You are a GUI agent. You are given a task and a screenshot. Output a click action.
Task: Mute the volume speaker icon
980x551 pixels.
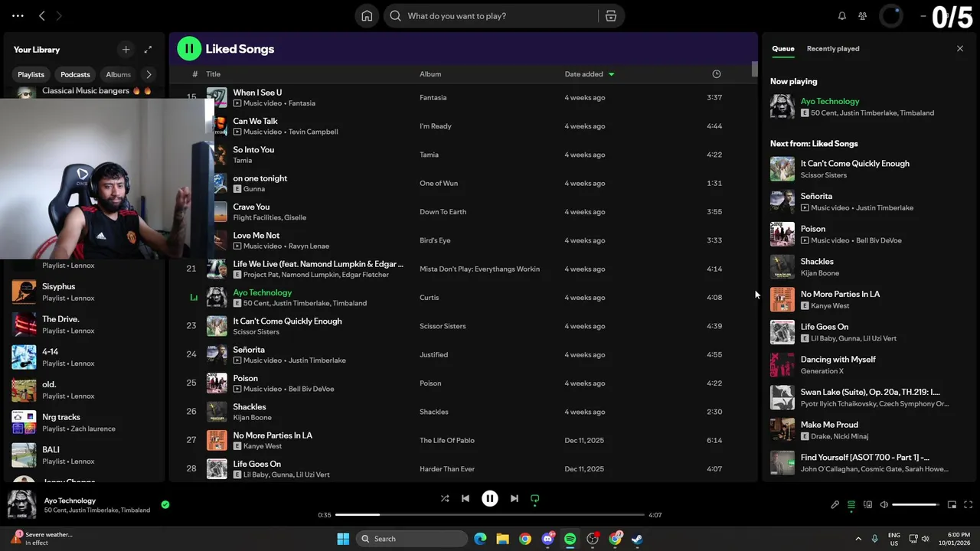tap(884, 505)
